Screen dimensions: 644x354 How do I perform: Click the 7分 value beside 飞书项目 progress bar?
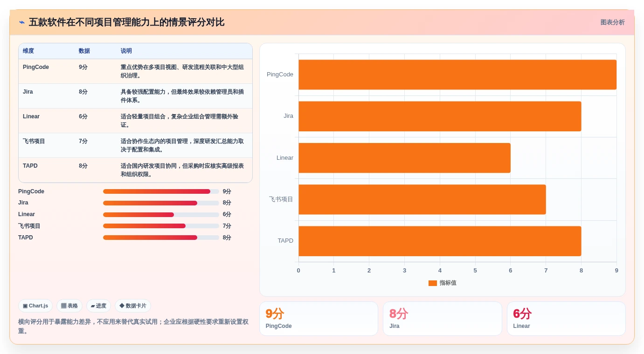[x=227, y=226]
